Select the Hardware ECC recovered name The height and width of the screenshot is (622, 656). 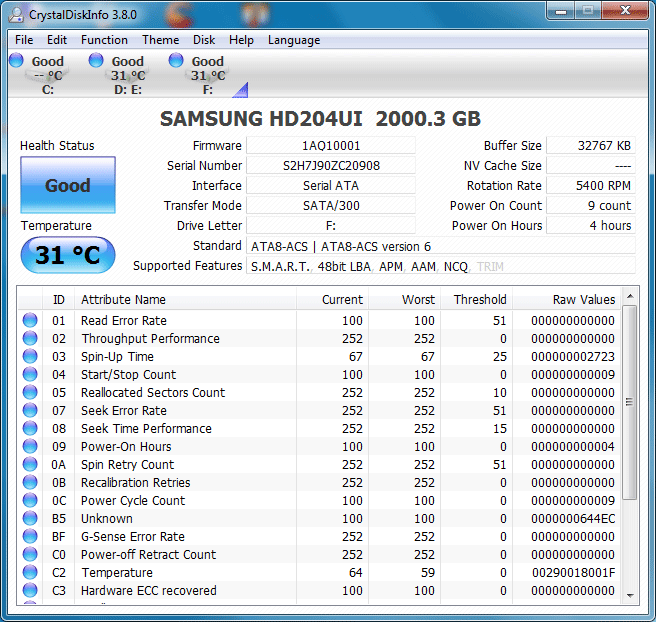pos(149,591)
